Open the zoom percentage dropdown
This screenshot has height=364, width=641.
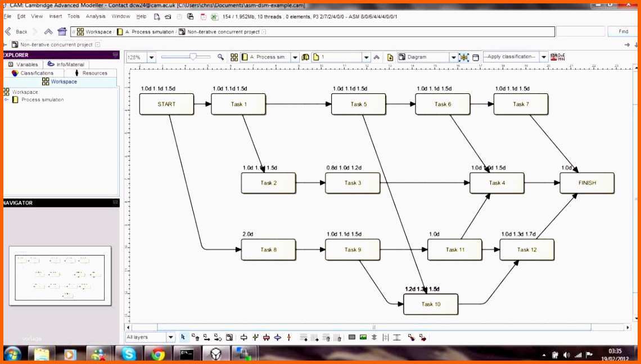tap(151, 57)
